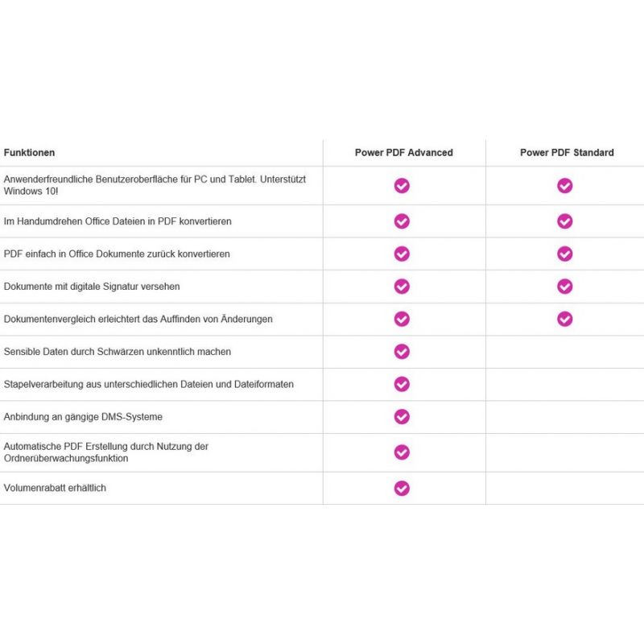Click Standard checkmark for Office to PDF conversion

(x=565, y=221)
